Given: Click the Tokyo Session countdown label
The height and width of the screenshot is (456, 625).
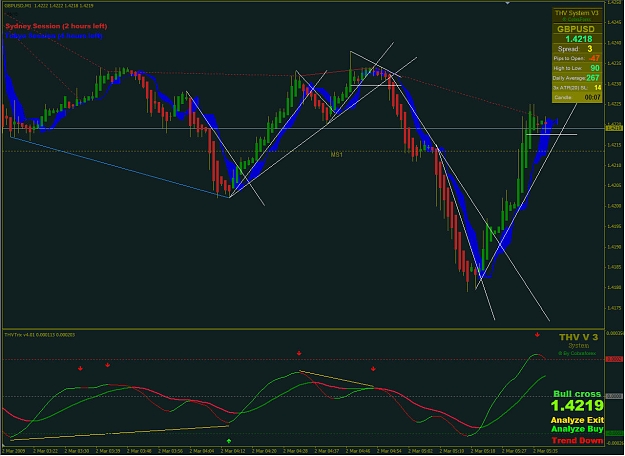Looking at the screenshot, I should click(54, 36).
